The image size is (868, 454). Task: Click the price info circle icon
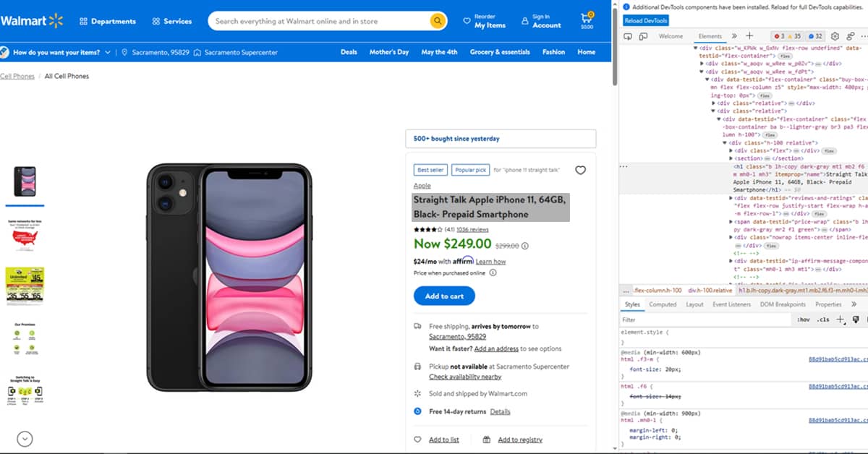coord(525,246)
